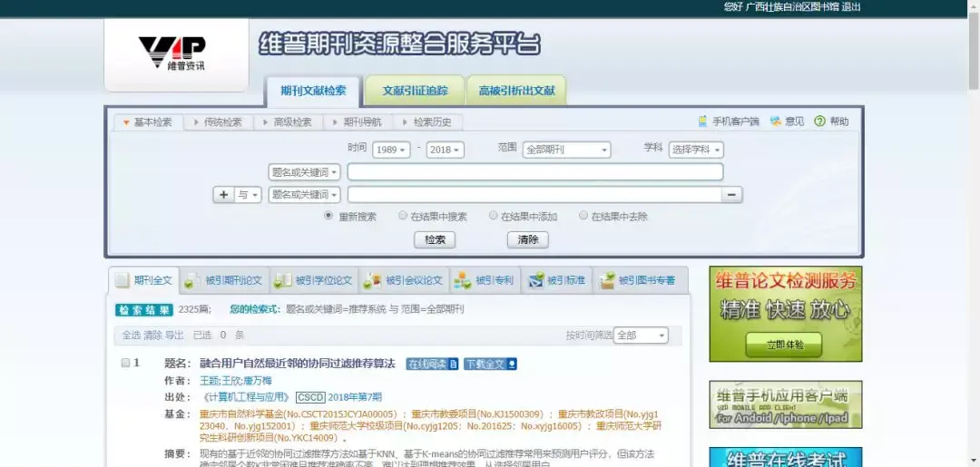
Task: Click the first keyword search input field
Action: (x=535, y=171)
